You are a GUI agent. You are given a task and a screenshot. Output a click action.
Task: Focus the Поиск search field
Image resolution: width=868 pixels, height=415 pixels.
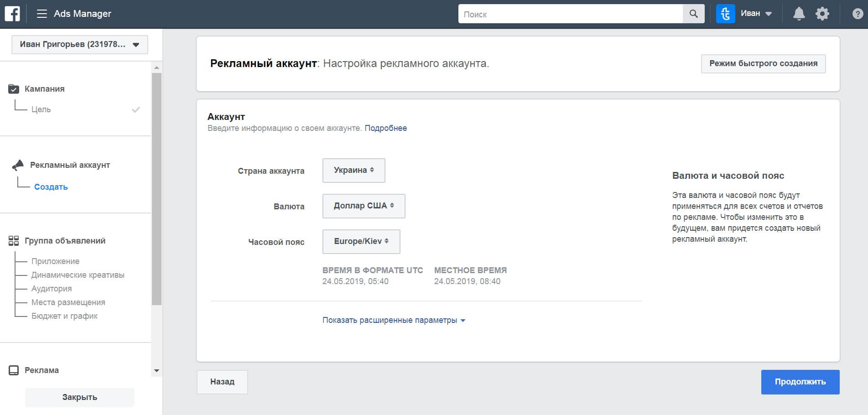(570, 14)
